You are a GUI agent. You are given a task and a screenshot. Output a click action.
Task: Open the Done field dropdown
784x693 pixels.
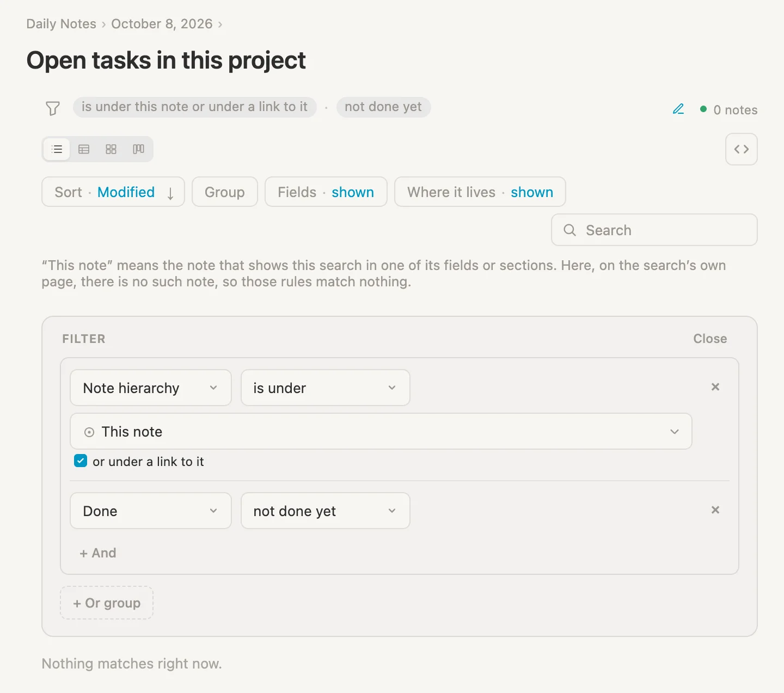pos(151,511)
